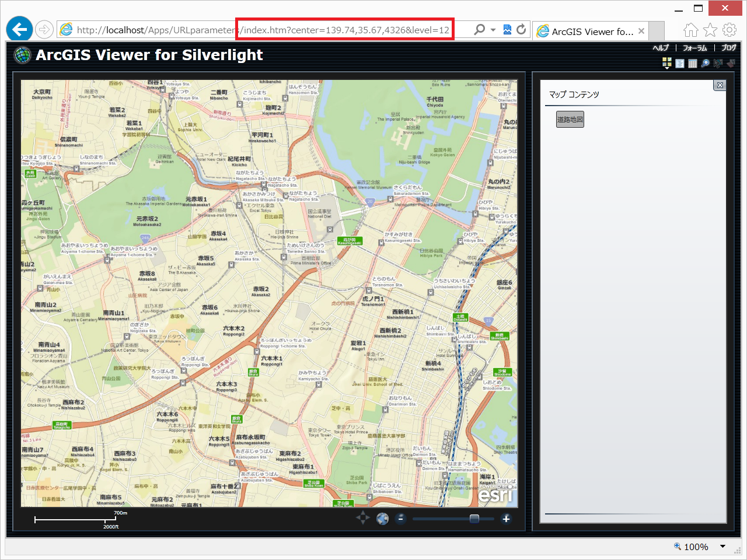This screenshot has height=560, width=747.
Task: Click the 元赤坂2 Motoakasaka2 map label
Action: (147, 221)
